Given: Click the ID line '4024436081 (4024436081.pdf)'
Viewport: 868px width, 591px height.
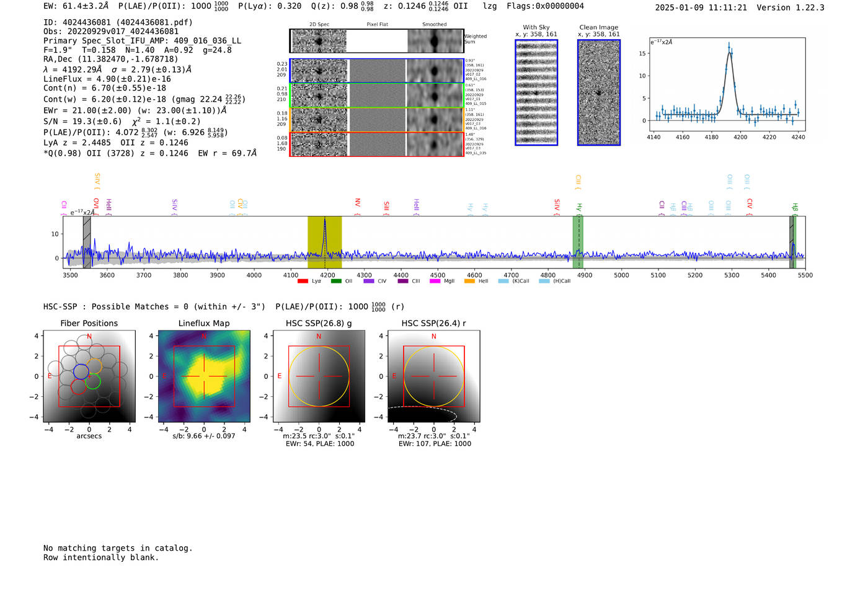Looking at the screenshot, I should point(118,22).
